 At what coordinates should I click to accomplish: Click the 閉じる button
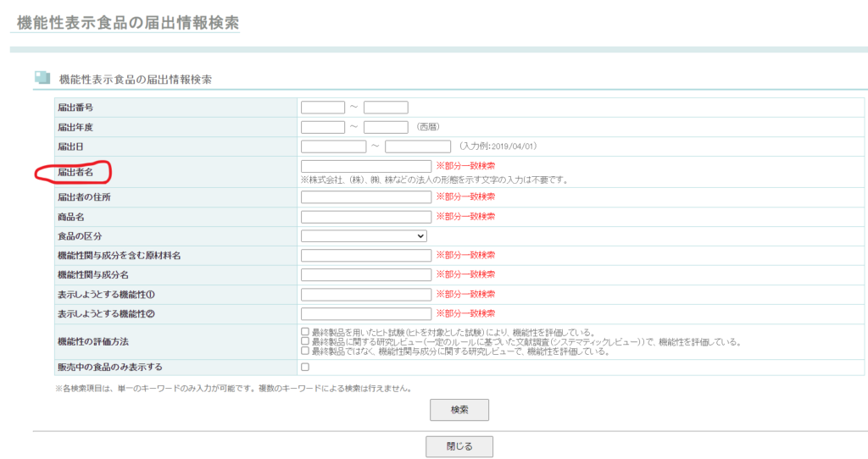click(x=459, y=446)
